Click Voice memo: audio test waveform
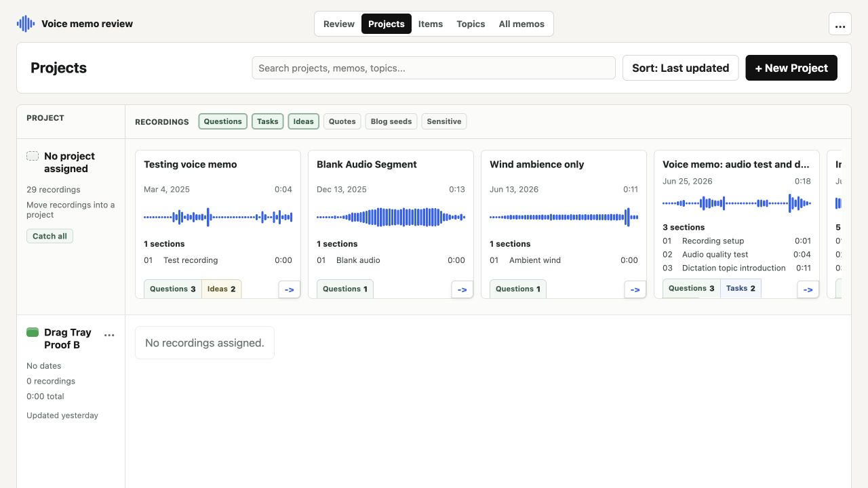This screenshot has width=868, height=488. point(736,203)
